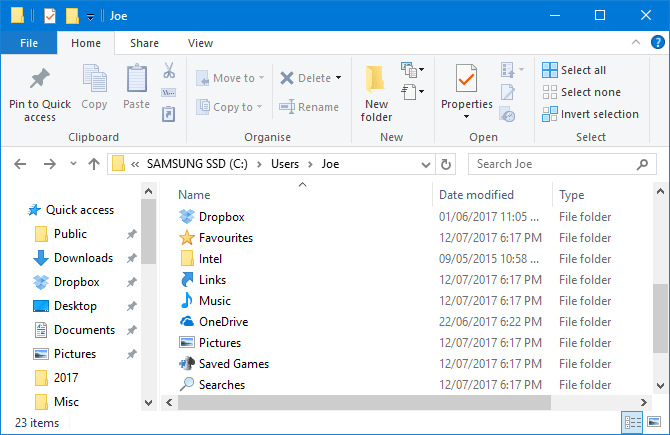Toggle pin next to sidebar Pictures
This screenshot has width=670, height=435.
(132, 354)
